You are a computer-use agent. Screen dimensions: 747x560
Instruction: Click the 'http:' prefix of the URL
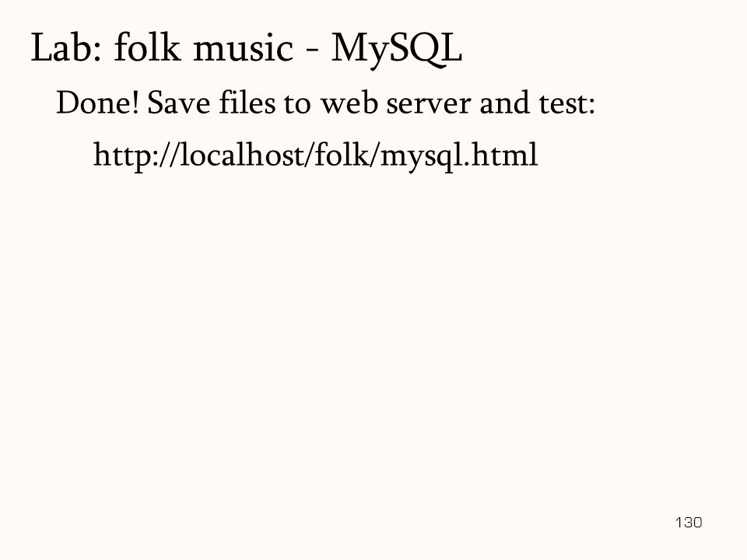(x=125, y=156)
